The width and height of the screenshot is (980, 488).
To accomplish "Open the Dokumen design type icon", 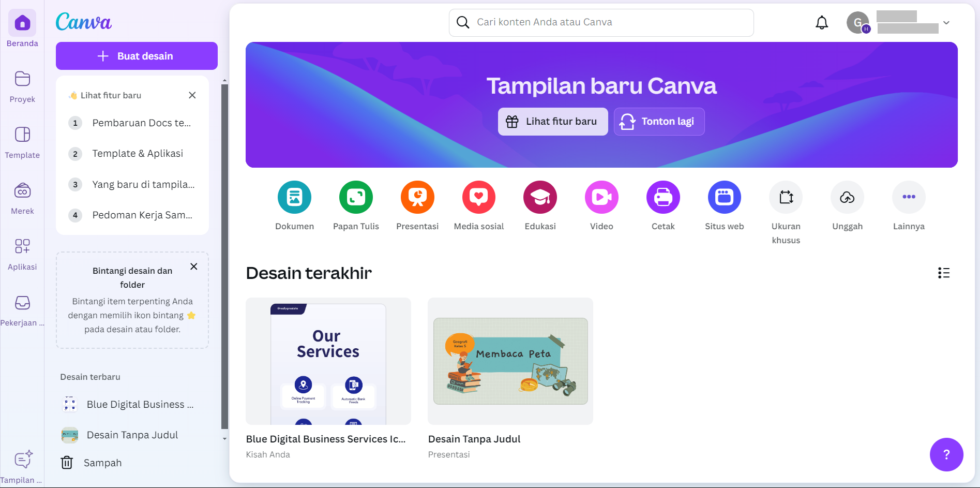I will click(x=294, y=197).
